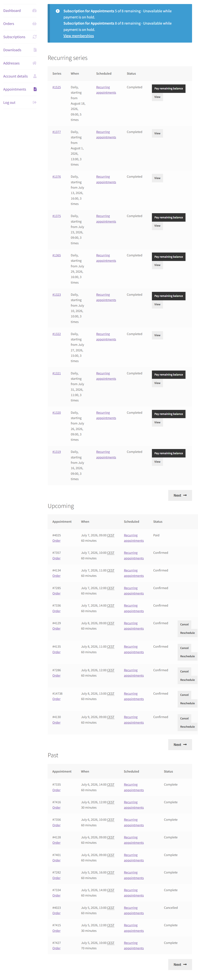Open recurring series #1377
This screenshot has width=198, height=980.
click(57, 132)
